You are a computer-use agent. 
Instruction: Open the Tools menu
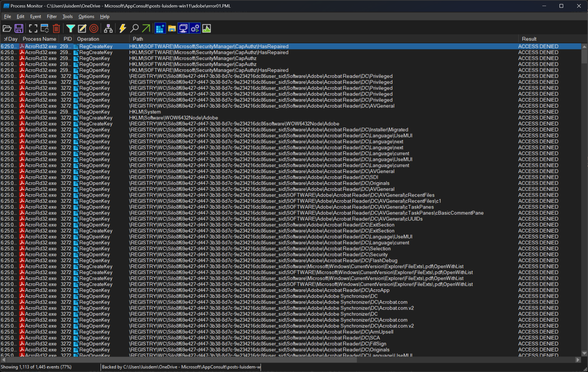point(68,16)
